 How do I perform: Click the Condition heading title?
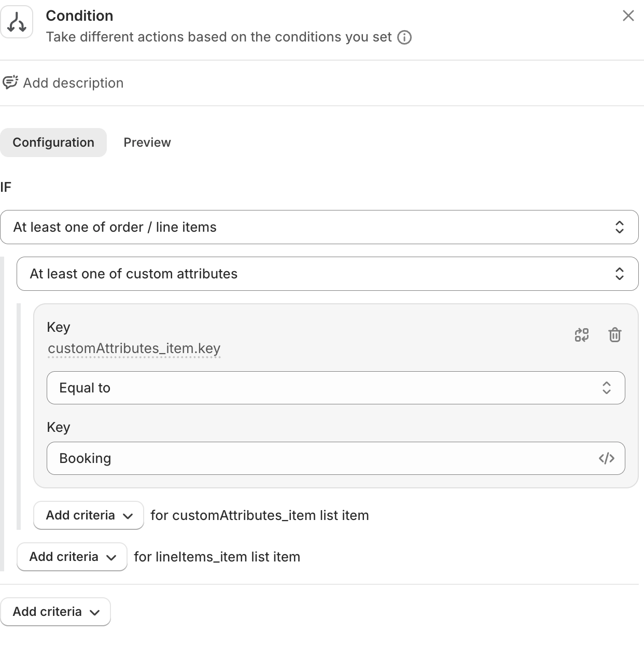pyautogui.click(x=79, y=16)
